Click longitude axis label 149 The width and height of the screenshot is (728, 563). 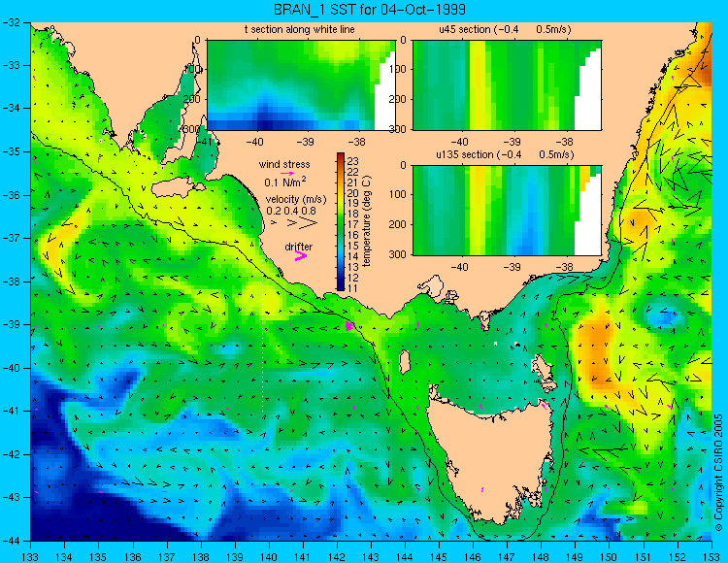point(576,557)
